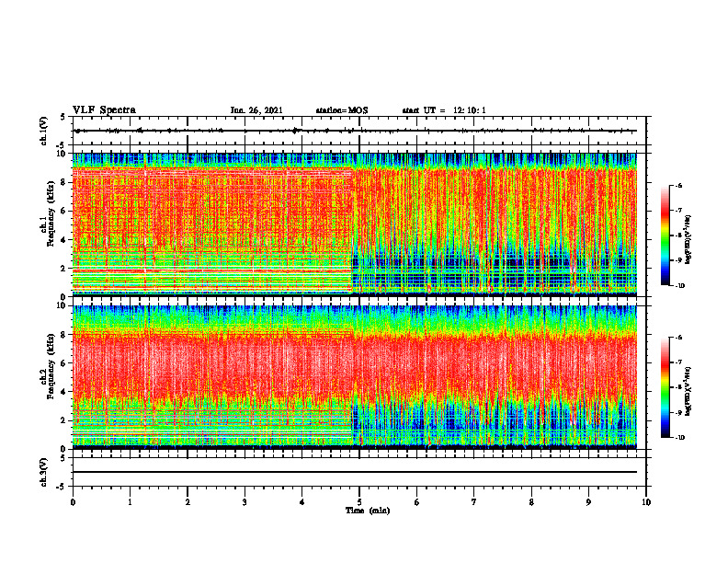Click x-axis tick label "10"
This screenshot has width=728, height=563.
(x=646, y=502)
